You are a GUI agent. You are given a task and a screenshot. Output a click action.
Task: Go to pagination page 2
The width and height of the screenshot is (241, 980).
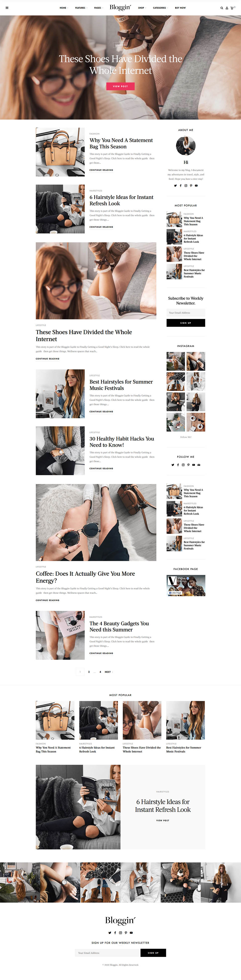pos(89,672)
